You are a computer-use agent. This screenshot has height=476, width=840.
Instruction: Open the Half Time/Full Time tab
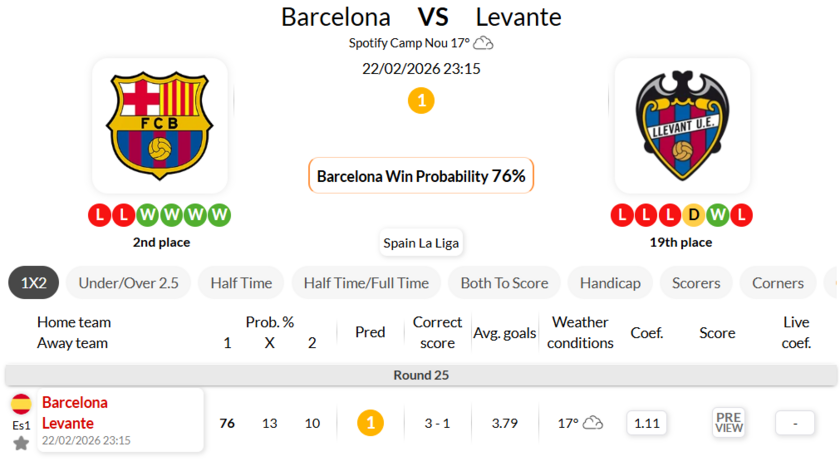tap(366, 283)
